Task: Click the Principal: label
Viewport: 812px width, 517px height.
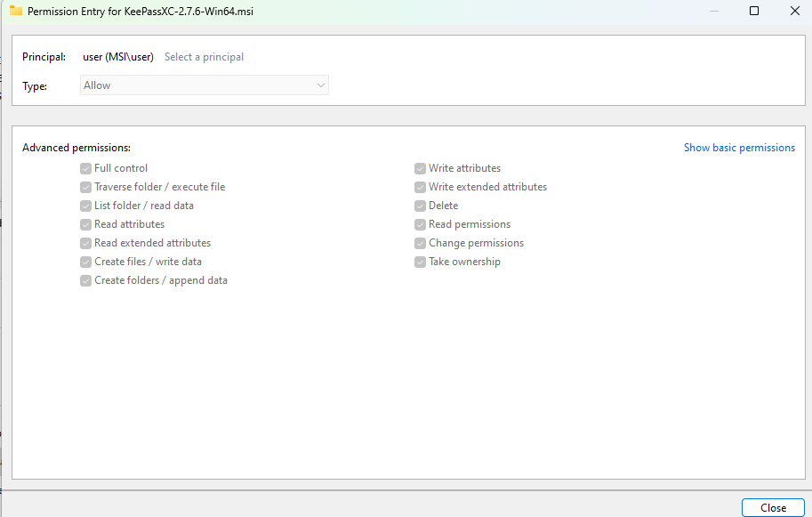Action: [44, 57]
